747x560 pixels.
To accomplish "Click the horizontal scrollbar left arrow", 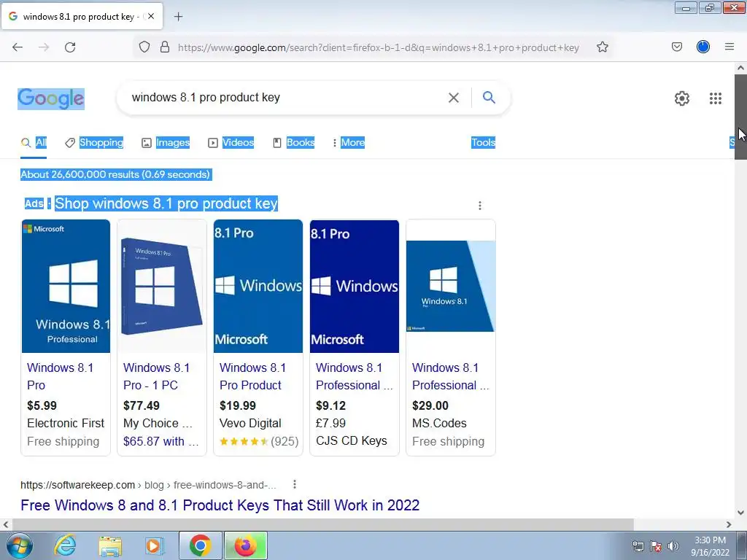I will 6,524.
